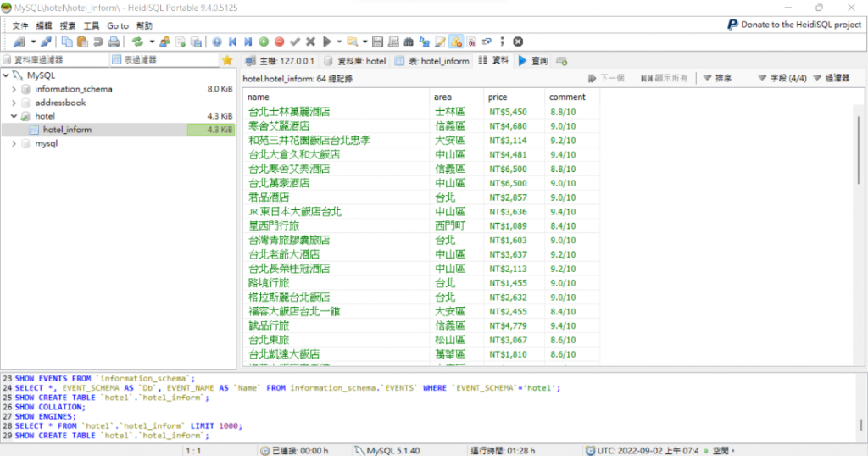Open the Go to menu

[117, 26]
